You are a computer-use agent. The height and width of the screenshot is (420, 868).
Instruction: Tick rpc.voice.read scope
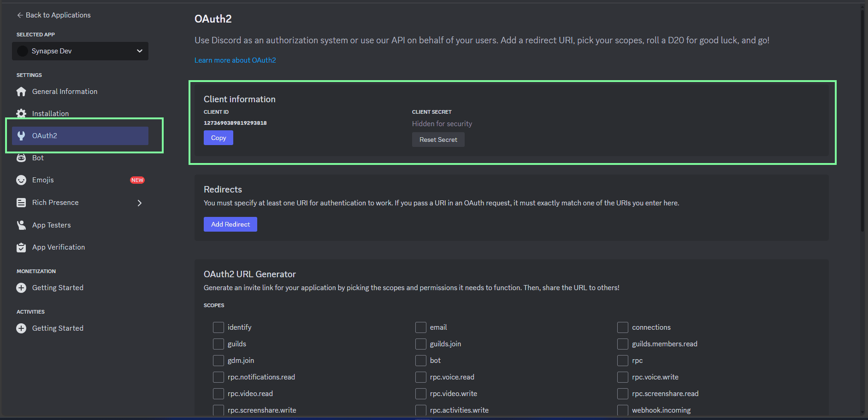pyautogui.click(x=421, y=377)
